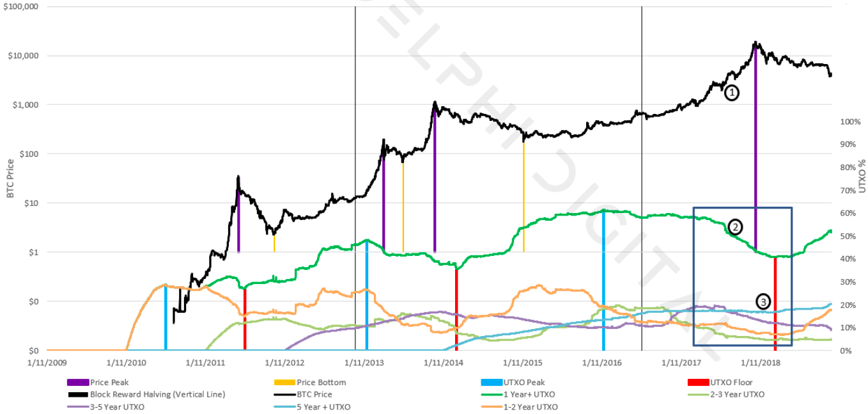
Task: Click the circled number 1 annotation
Action: click(x=732, y=93)
